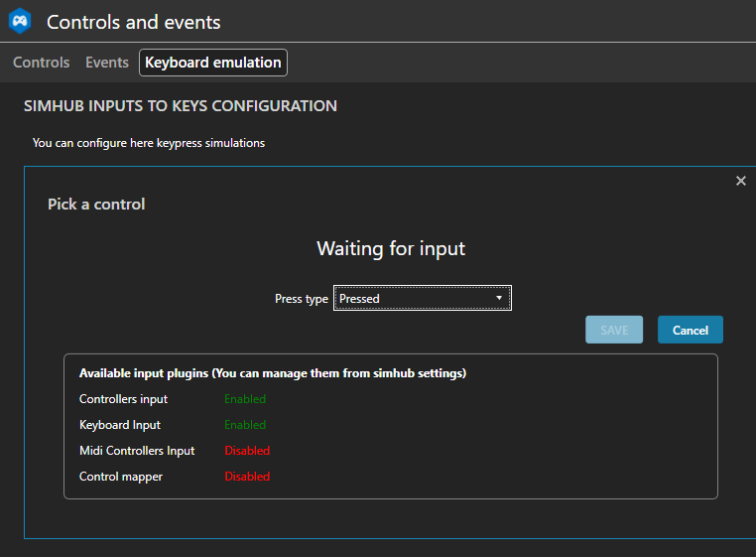
Task: Click the Pick a control heading
Action: tap(96, 205)
